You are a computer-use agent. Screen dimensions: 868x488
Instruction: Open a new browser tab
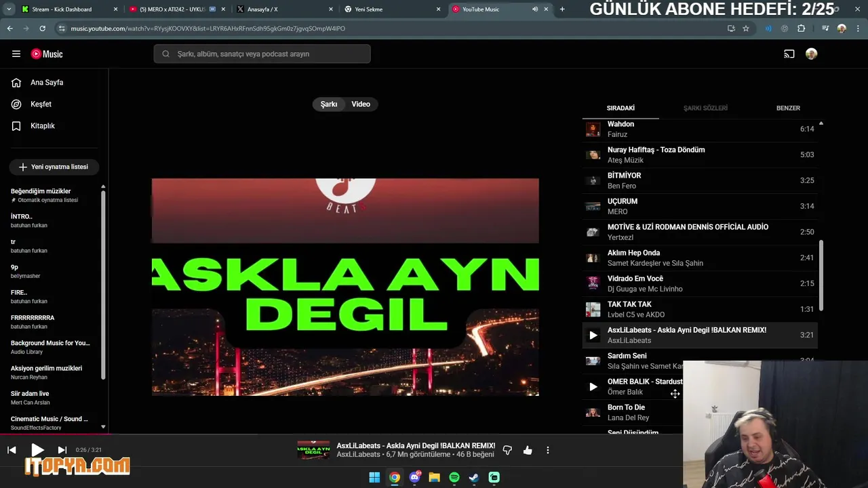(562, 9)
